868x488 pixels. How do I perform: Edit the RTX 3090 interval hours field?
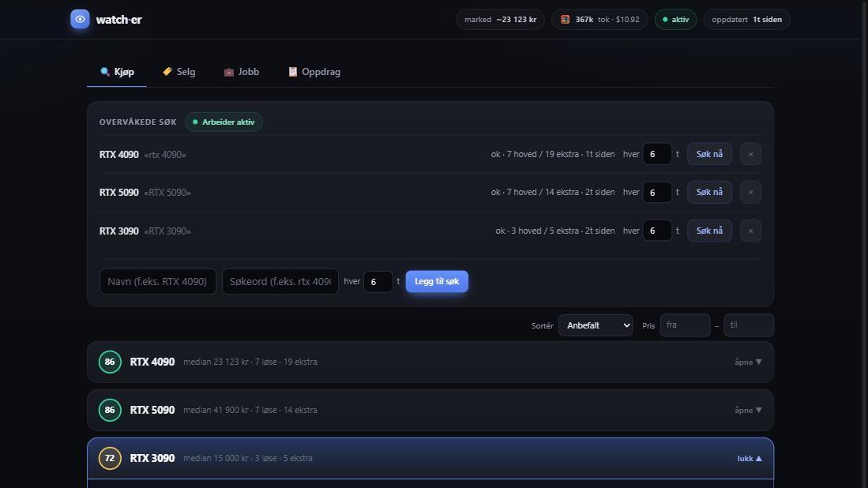[x=657, y=231]
